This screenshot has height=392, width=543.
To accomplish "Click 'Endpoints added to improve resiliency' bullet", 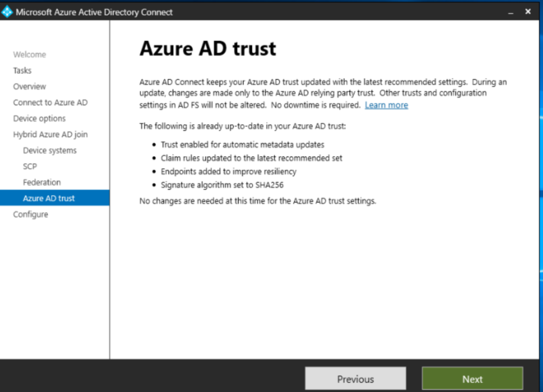I will coord(228,172).
